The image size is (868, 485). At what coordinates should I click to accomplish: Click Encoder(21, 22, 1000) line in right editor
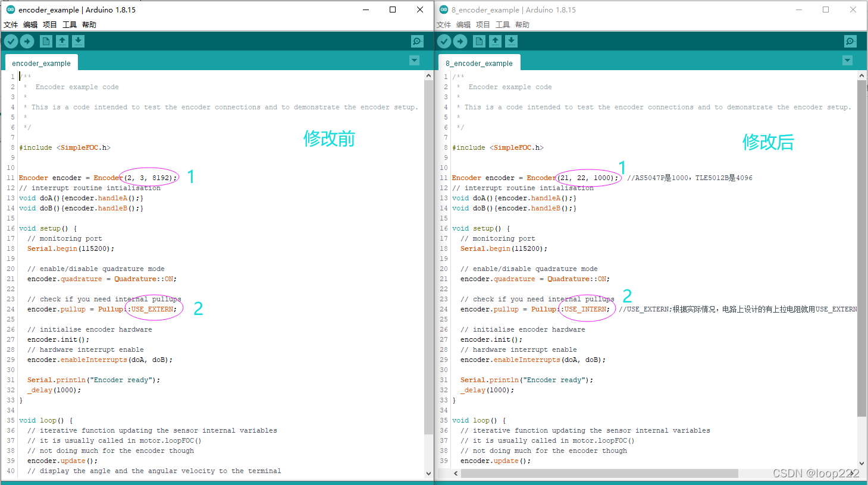pos(535,178)
